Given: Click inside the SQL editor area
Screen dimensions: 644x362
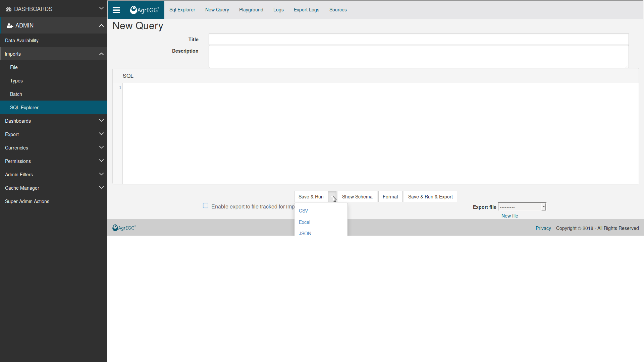Looking at the screenshot, I should point(380,133).
